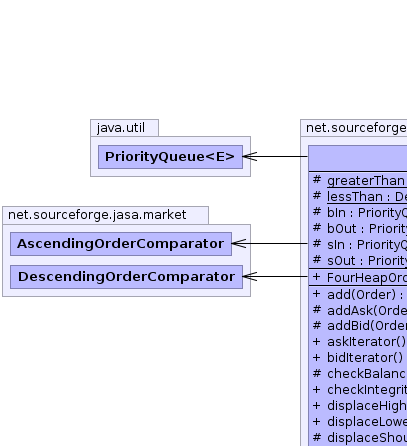Click arrowhead pointing to DescendingOrderComparator

click(x=250, y=276)
